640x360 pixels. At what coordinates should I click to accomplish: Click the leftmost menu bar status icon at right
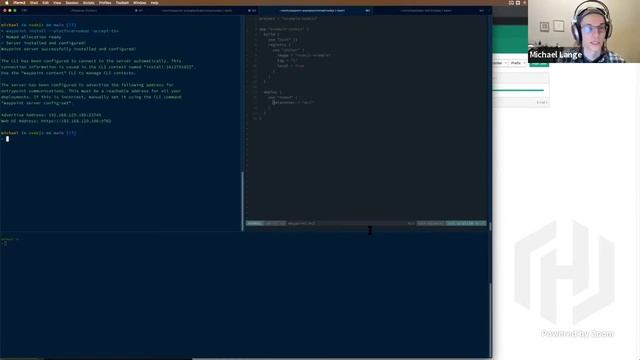click(511, 3)
